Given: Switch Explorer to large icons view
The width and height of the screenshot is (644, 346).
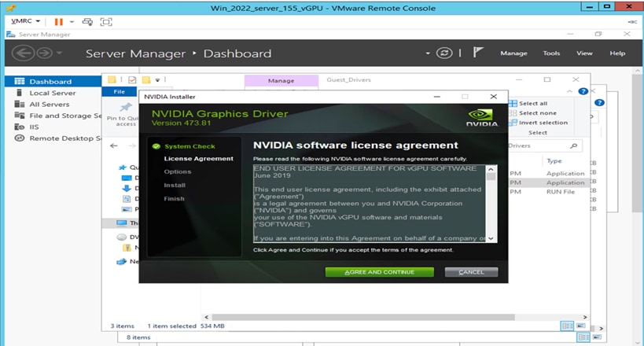Looking at the screenshot, I should coord(581,326).
